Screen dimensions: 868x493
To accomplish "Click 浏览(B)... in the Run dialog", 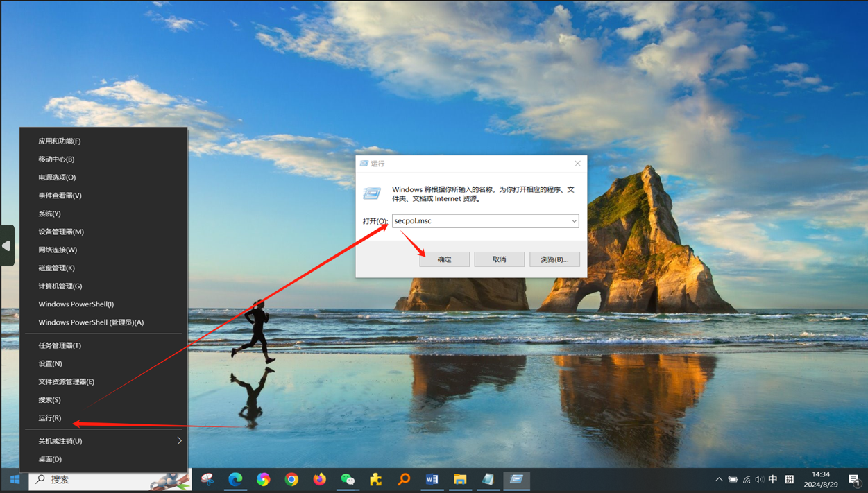I will pyautogui.click(x=554, y=259).
